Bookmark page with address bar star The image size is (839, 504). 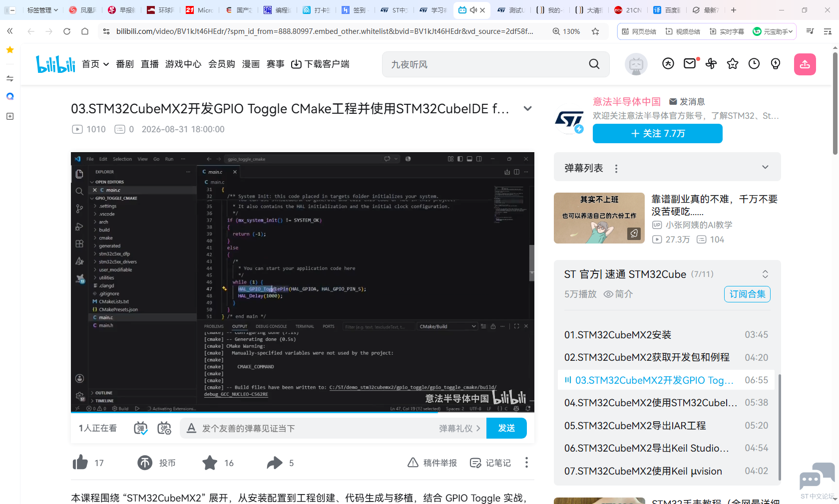pyautogui.click(x=595, y=31)
